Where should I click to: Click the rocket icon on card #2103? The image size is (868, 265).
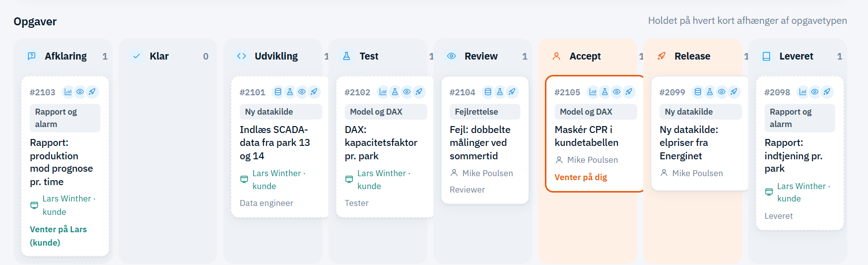pos(92,92)
